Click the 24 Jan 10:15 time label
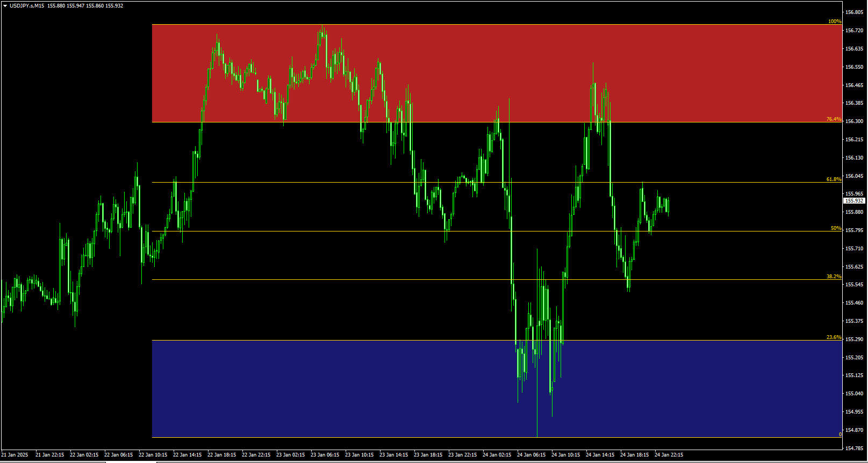The image size is (868, 463). 565,455
